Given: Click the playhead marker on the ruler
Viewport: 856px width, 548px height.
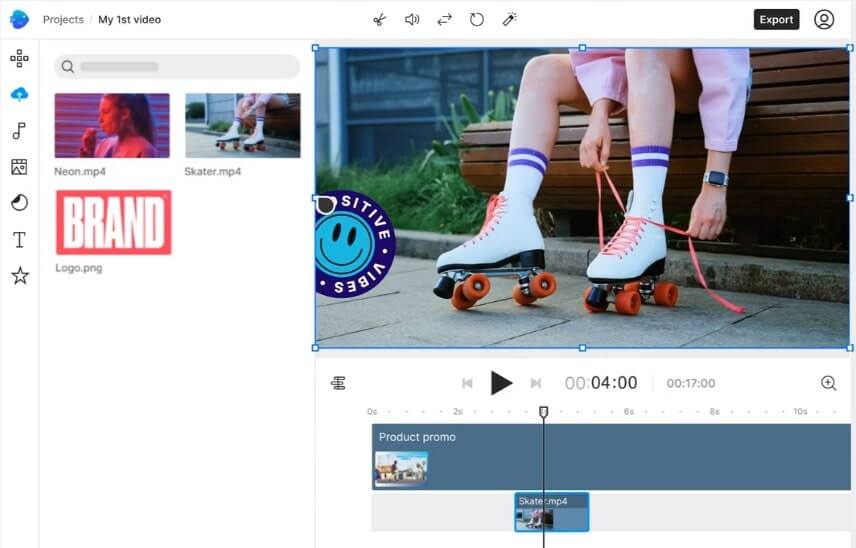Looking at the screenshot, I should coord(543,412).
